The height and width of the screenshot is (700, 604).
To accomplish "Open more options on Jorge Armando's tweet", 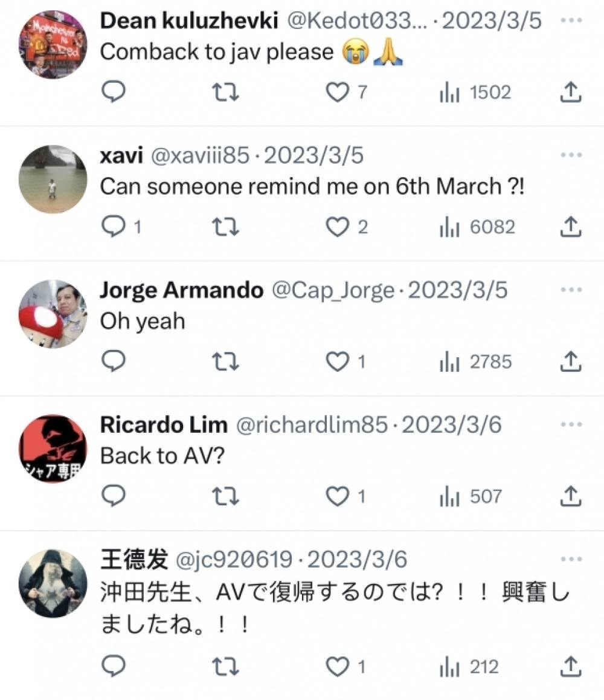I will pyautogui.click(x=571, y=290).
